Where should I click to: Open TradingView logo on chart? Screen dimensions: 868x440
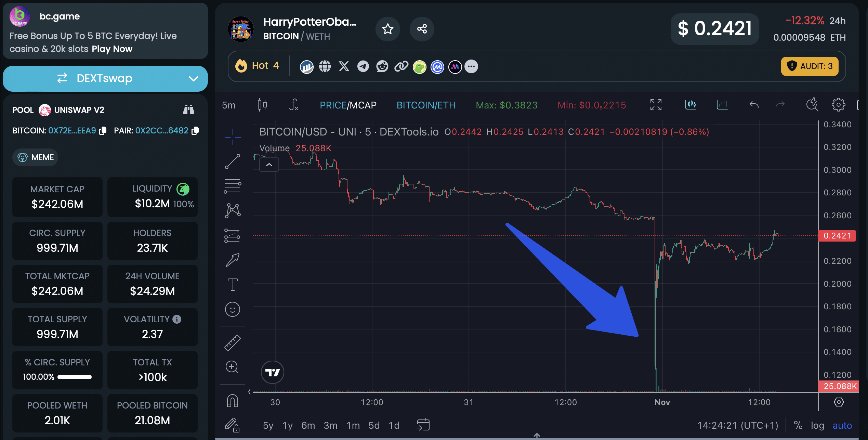[x=273, y=372]
